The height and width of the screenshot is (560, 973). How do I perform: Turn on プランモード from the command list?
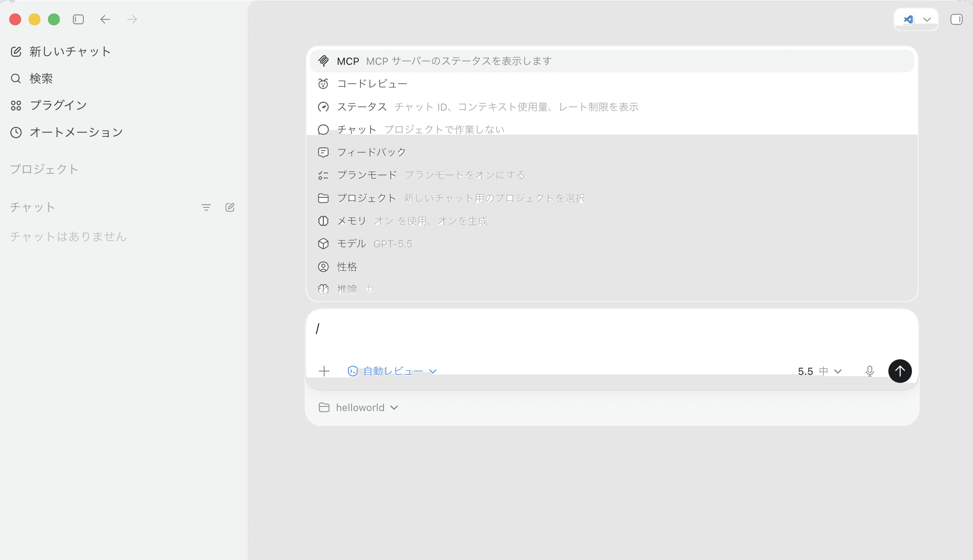[x=612, y=175]
